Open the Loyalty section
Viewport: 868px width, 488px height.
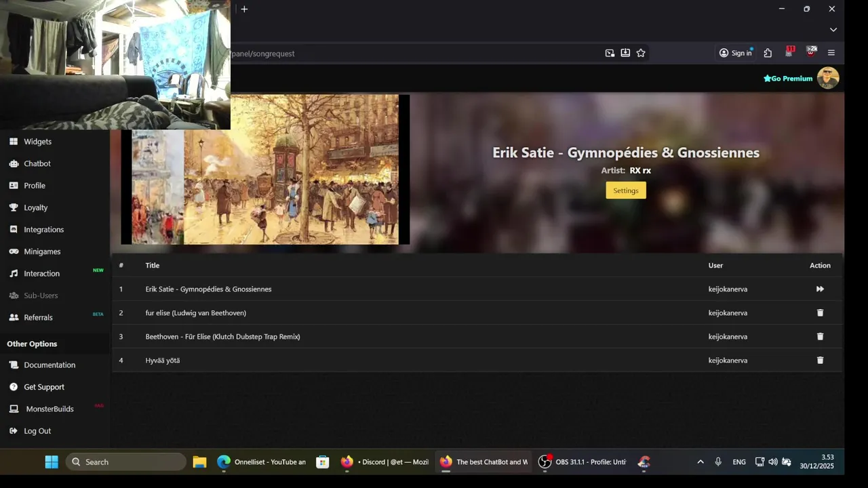click(x=36, y=207)
